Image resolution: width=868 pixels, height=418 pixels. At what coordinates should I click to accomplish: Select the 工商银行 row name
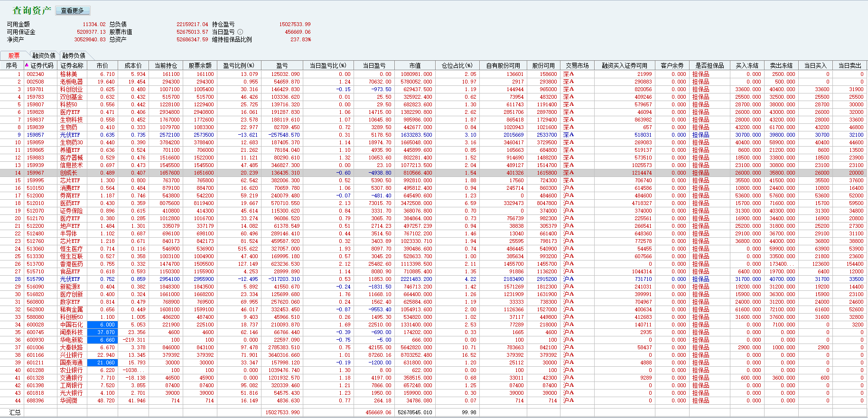click(x=71, y=385)
